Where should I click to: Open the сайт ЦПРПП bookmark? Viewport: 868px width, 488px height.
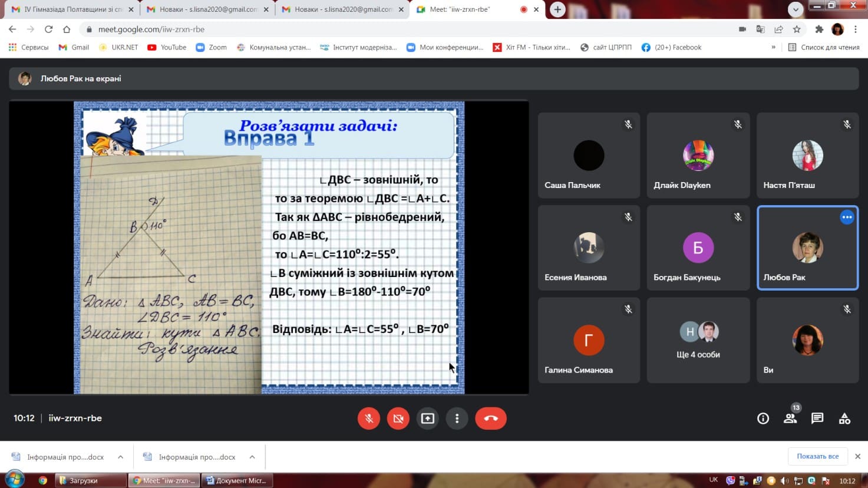coord(606,47)
